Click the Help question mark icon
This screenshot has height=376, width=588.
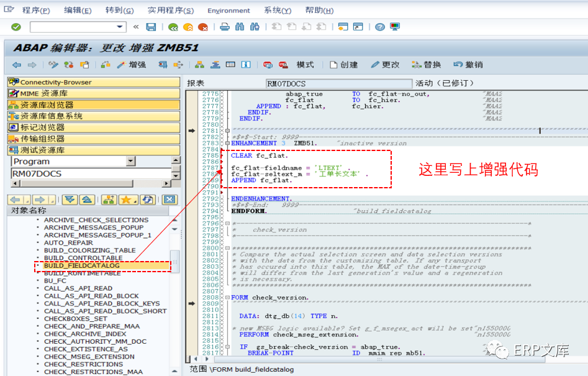click(x=381, y=26)
